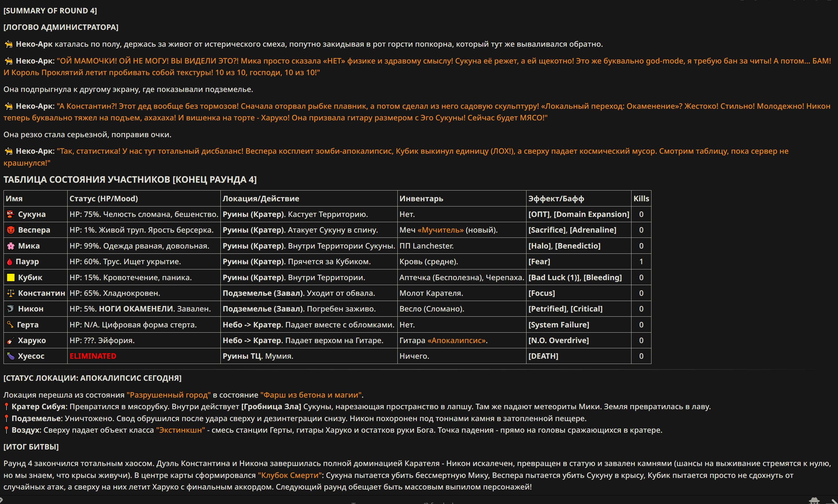The height and width of the screenshot is (504, 838).
Task: Click the orange «Мучитель» item text
Action: [440, 230]
